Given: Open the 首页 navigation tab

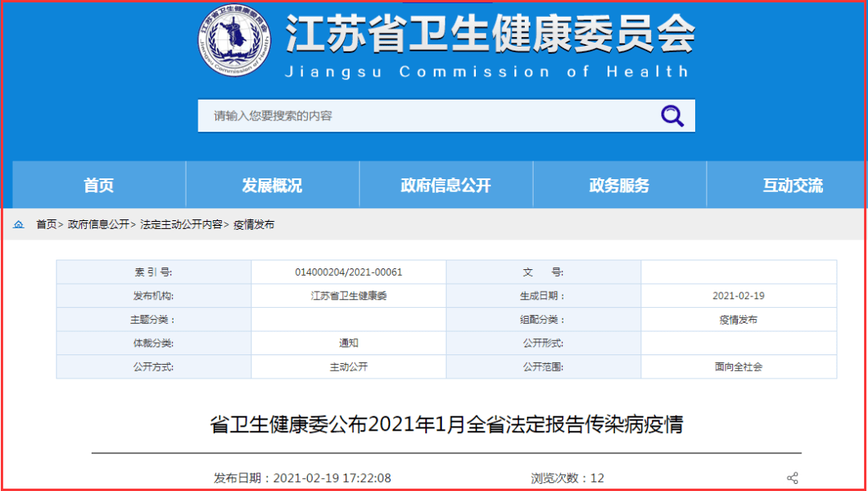Looking at the screenshot, I should pyautogui.click(x=99, y=186).
